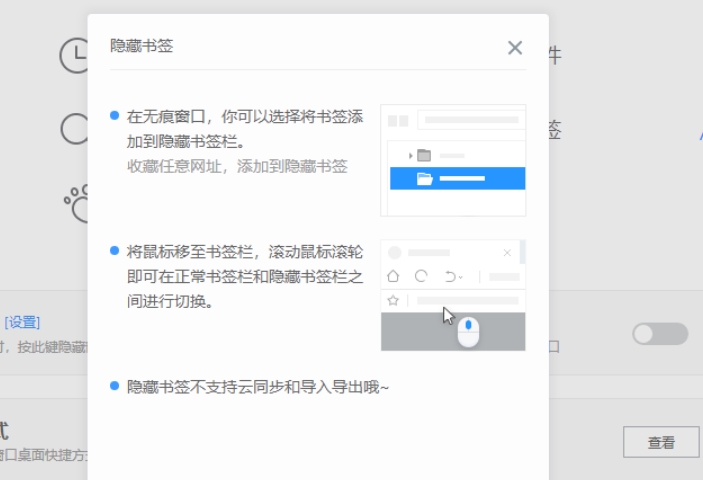The image size is (703, 480).
Task: Click the bookmark folder illustration thumbnail
Action: [453, 160]
